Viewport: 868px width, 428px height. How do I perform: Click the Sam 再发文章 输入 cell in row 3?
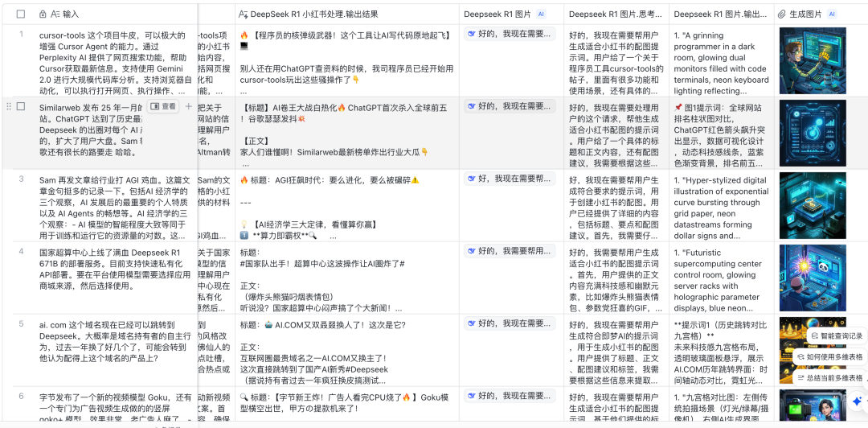[x=115, y=205]
